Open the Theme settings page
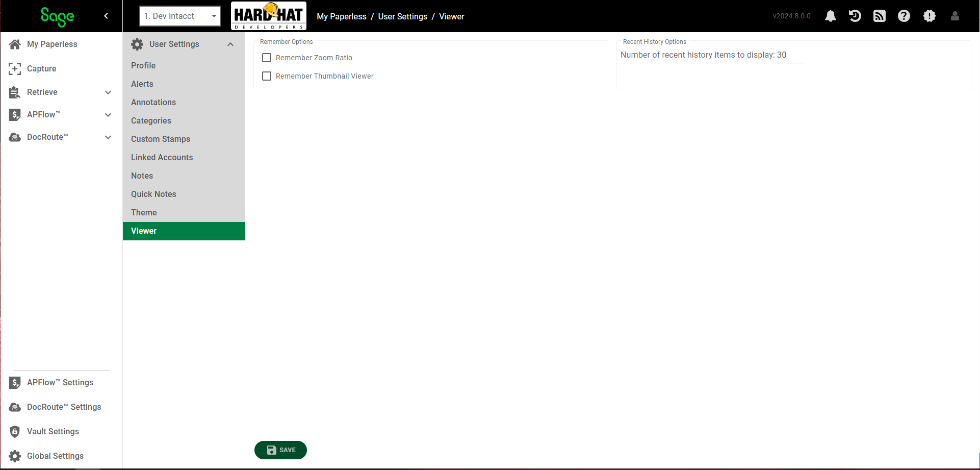 point(184,212)
